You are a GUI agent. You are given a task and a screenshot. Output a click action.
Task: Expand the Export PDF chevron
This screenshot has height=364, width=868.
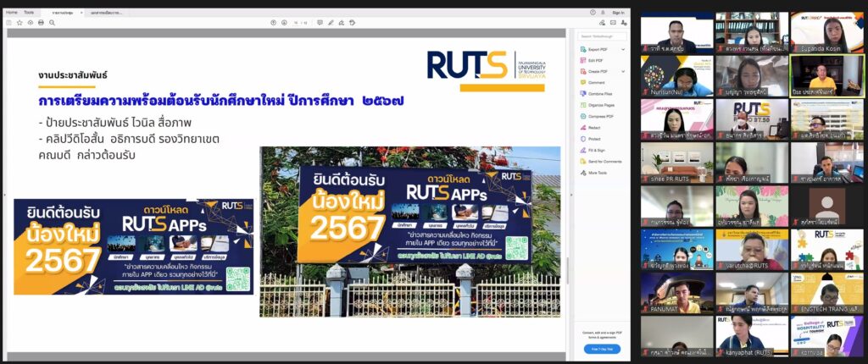click(x=623, y=49)
